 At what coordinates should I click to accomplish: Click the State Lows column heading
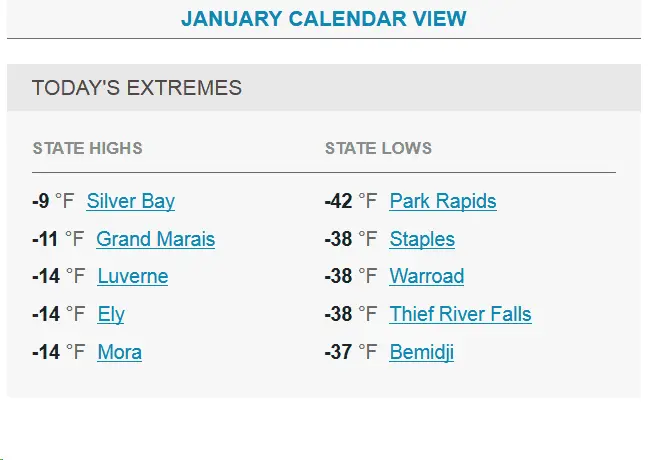coord(378,148)
